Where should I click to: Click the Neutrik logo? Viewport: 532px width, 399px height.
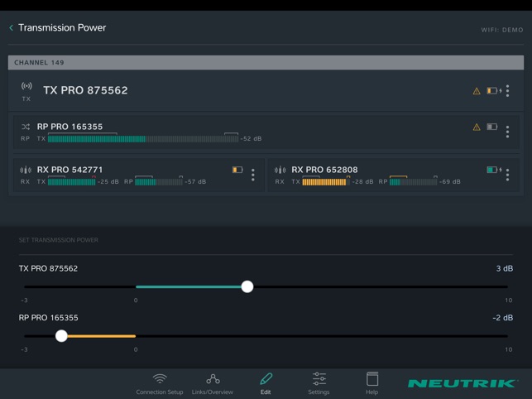coord(463,383)
